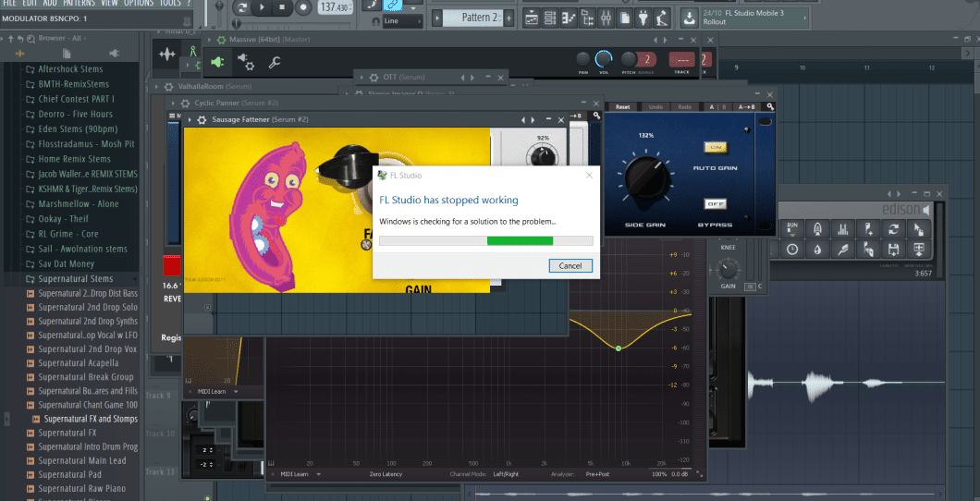The width and height of the screenshot is (980, 501).
Task: Toggle the Bypass OFF switch
Action: pos(714,203)
